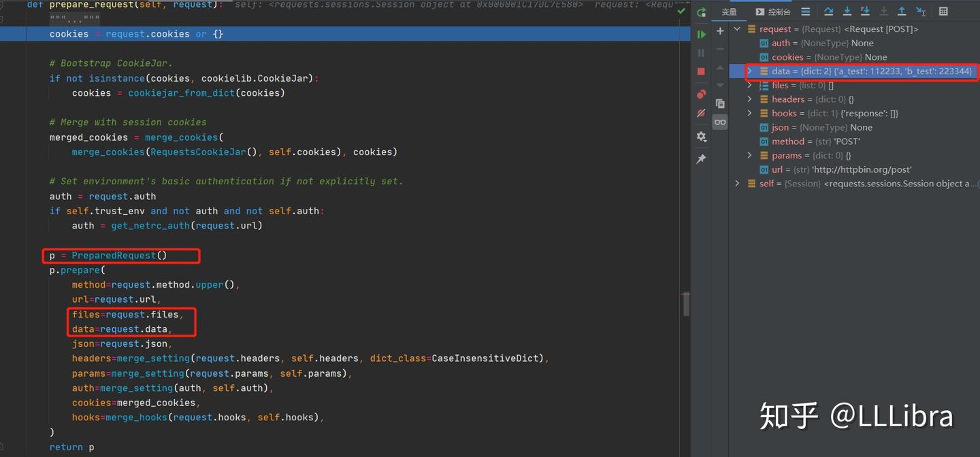Screen dimensions: 980x457
Task: Click the Rerun debug session icon
Action: pos(701,12)
